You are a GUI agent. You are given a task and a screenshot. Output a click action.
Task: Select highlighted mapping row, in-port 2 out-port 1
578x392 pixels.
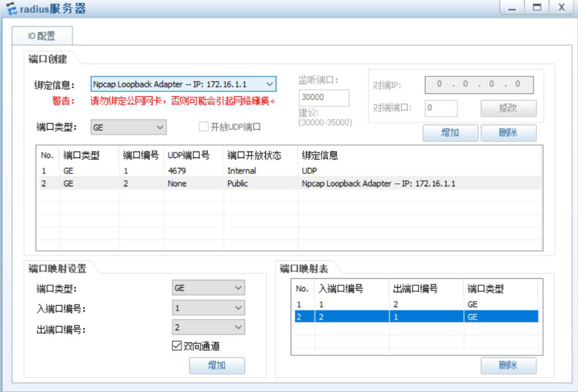[416, 316]
